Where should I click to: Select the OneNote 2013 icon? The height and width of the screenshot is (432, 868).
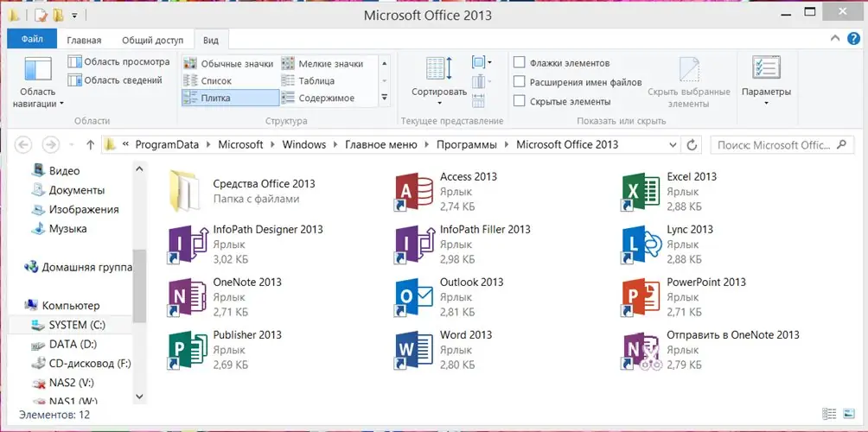(x=187, y=297)
